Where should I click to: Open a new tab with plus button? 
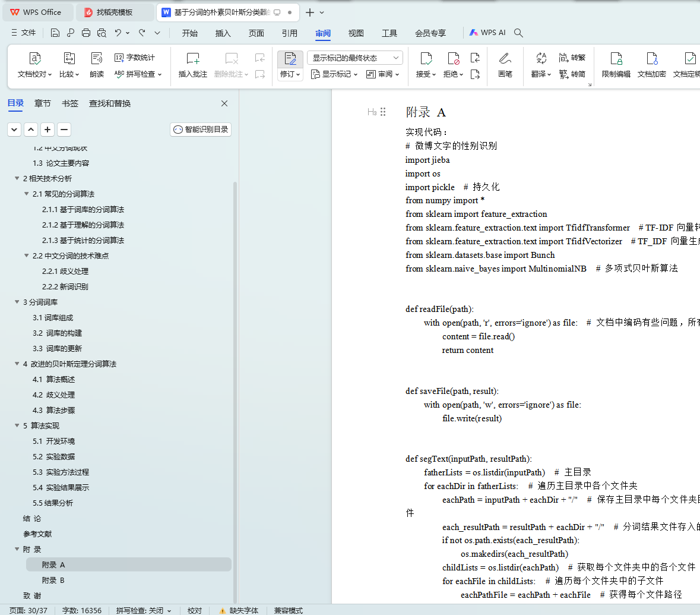[310, 12]
